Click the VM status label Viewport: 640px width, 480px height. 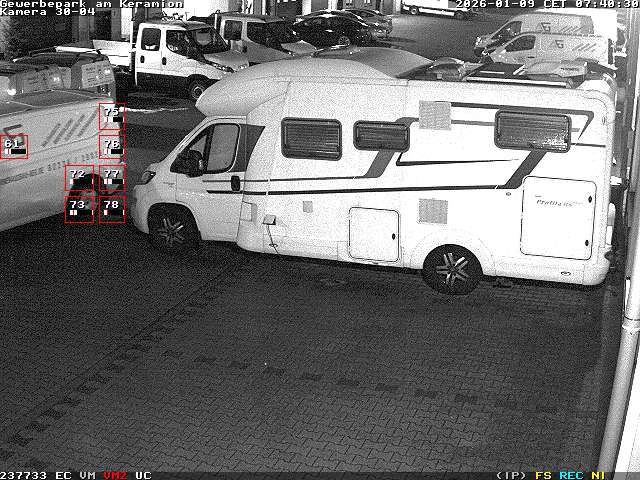(87, 475)
